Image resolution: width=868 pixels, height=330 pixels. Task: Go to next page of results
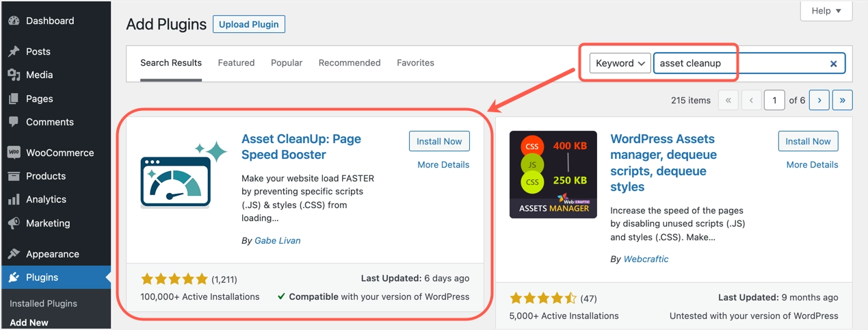[x=819, y=101]
